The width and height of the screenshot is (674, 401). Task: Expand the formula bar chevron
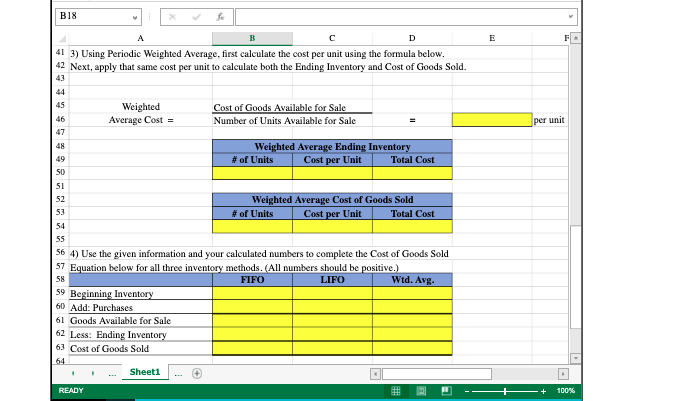point(571,17)
